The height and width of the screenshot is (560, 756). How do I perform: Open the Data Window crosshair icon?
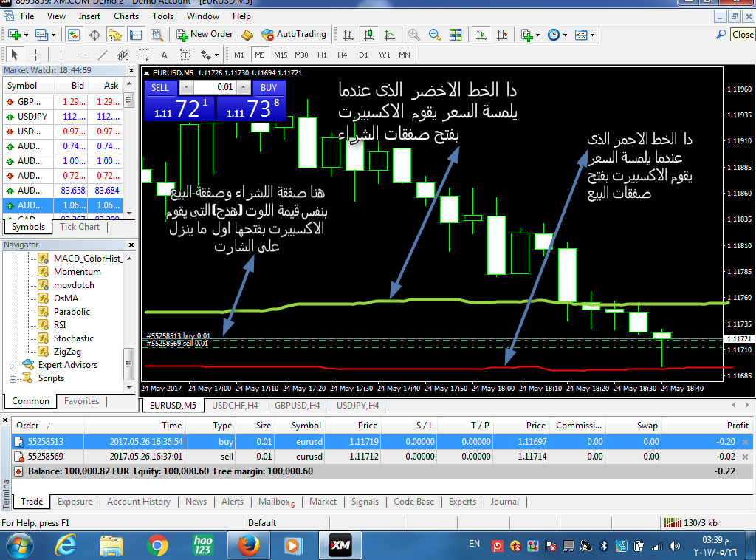click(x=94, y=35)
